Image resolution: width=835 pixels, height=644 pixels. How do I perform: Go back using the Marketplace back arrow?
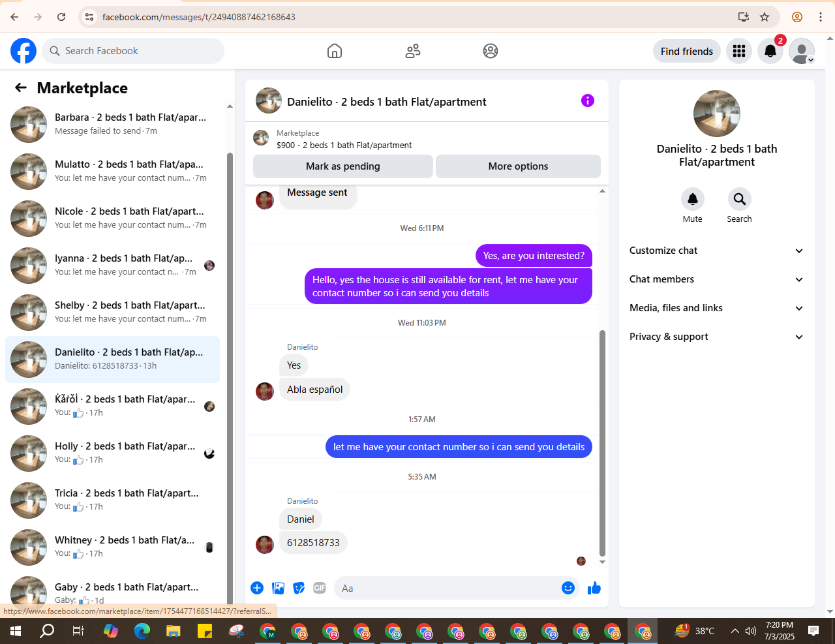click(x=21, y=87)
